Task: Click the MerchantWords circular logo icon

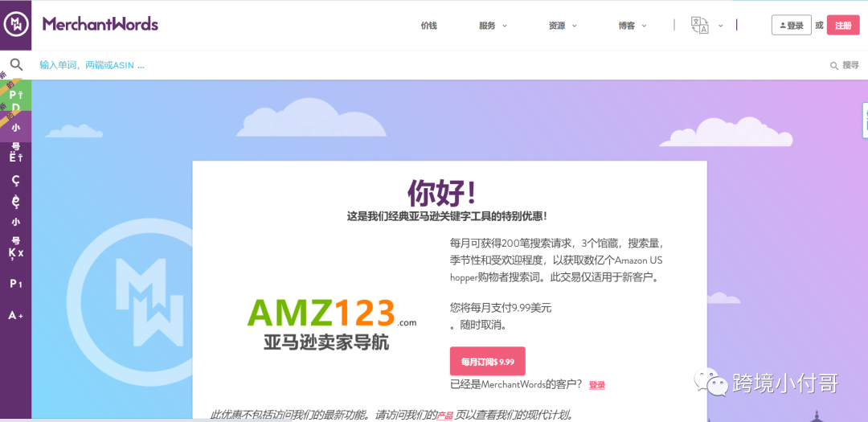Action: click(15, 25)
